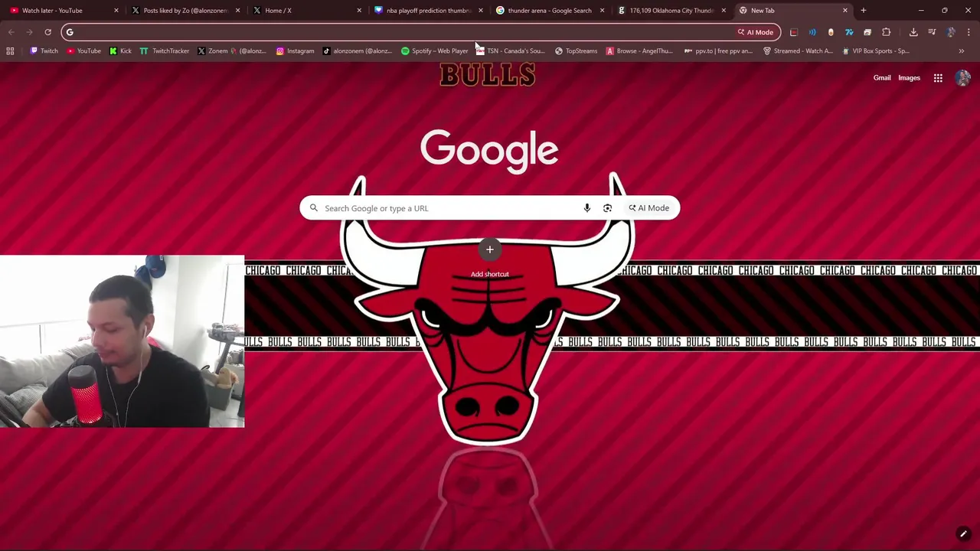Reload the current page
Image resolution: width=980 pixels, height=551 pixels.
(x=47, y=32)
